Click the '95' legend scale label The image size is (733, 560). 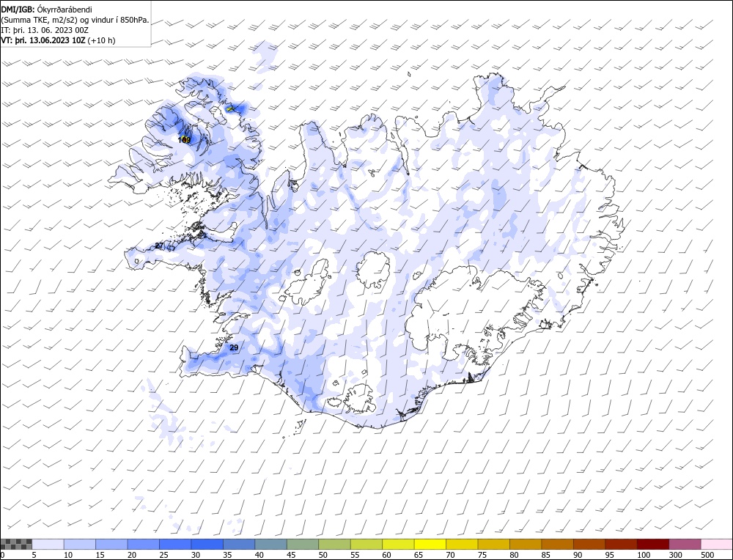tap(609, 555)
